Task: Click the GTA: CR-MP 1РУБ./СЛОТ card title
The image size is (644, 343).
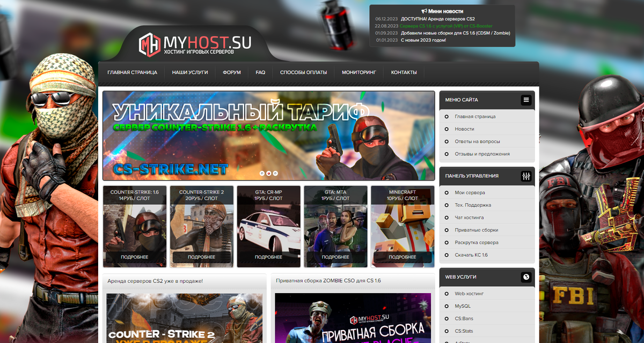Action: [x=269, y=195]
